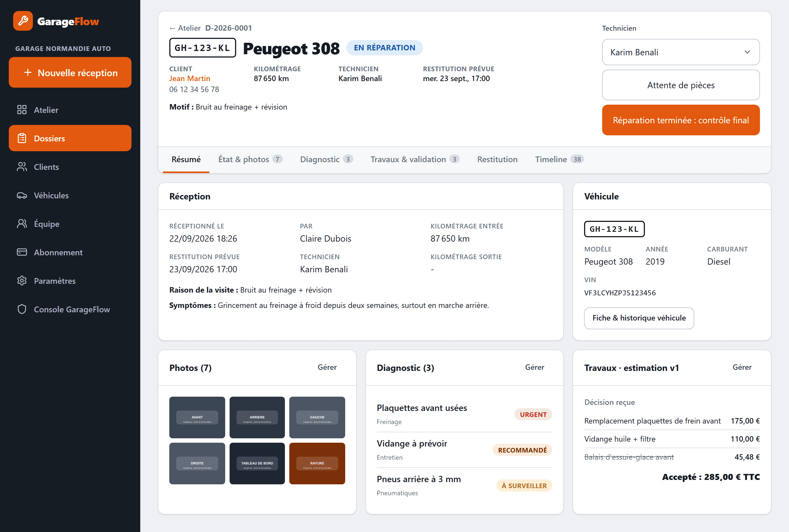
Task: Click the Équipe person icon
Action: (22, 224)
